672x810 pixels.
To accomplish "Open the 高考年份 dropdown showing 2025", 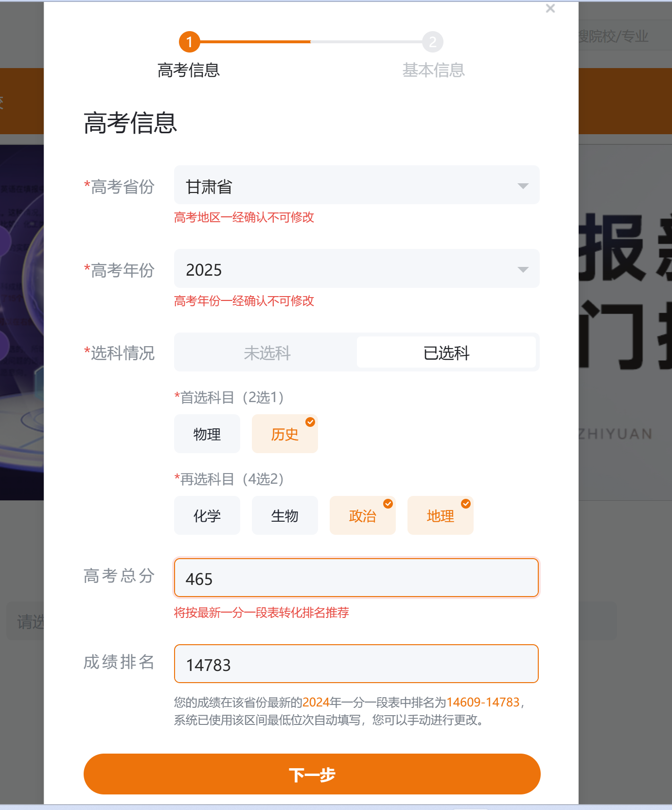I will click(x=357, y=269).
